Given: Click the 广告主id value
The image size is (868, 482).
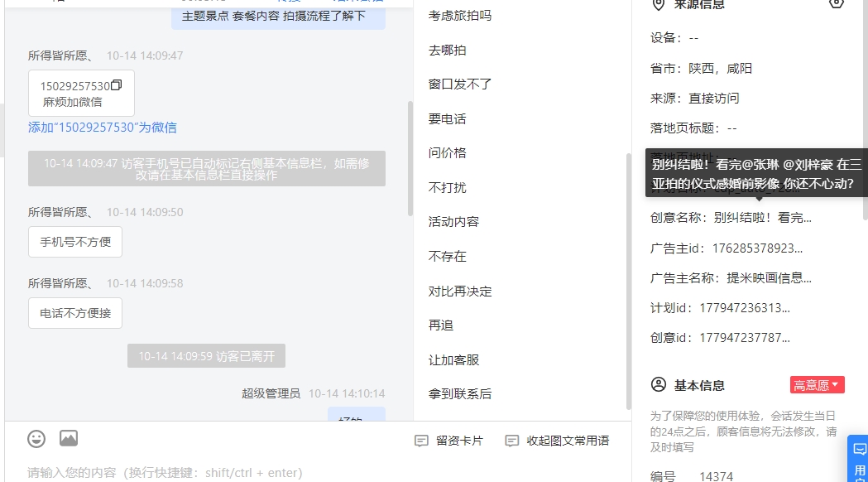Looking at the screenshot, I should pos(757,248).
